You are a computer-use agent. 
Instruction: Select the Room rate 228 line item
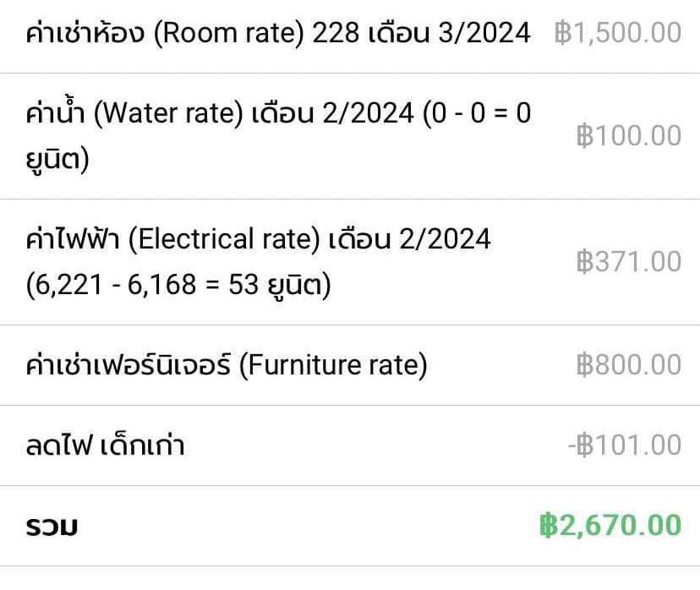coord(350,36)
